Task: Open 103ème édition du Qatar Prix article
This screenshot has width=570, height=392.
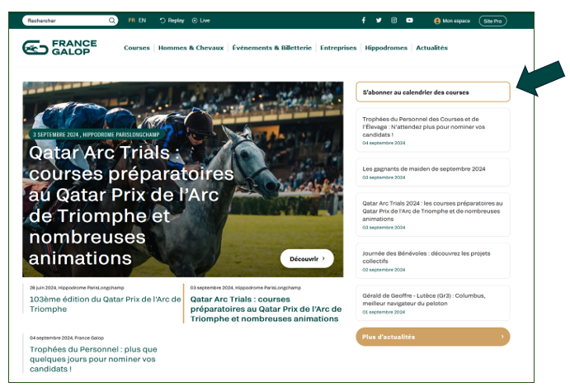Action: [x=105, y=304]
